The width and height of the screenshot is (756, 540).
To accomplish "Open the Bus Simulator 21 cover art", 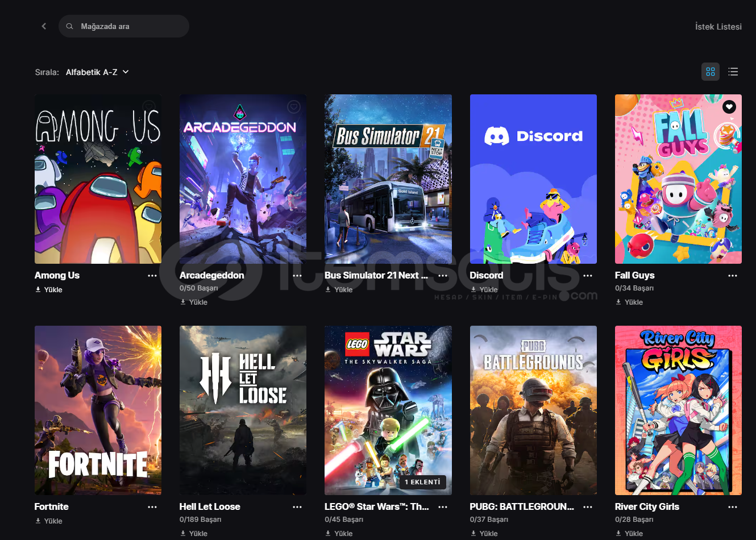I will (388, 179).
